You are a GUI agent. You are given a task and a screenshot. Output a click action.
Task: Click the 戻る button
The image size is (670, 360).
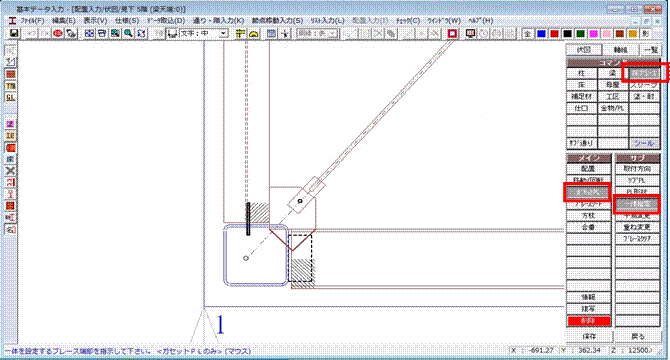pyautogui.click(x=638, y=336)
